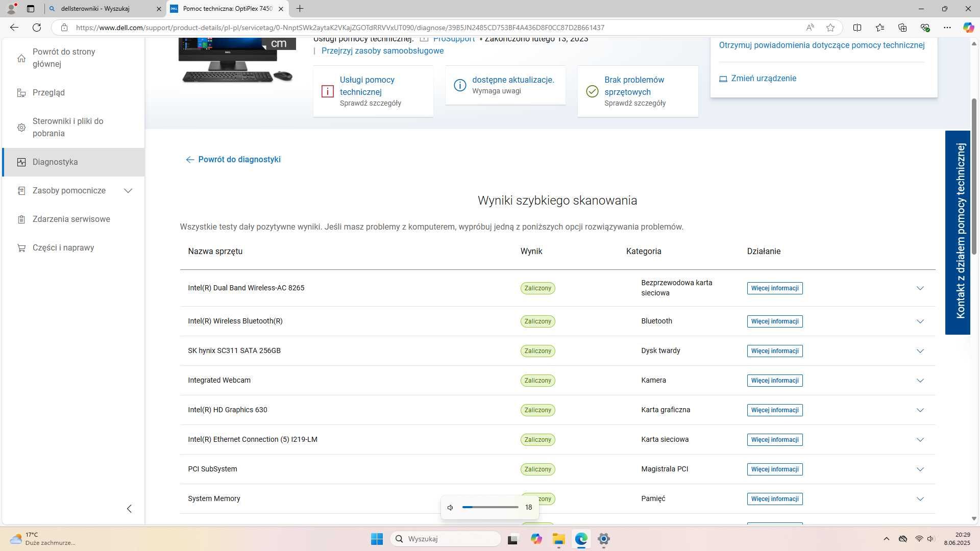This screenshot has width=980, height=551.
Task: Mute volume via speaker icon in flyout
Action: (450, 507)
